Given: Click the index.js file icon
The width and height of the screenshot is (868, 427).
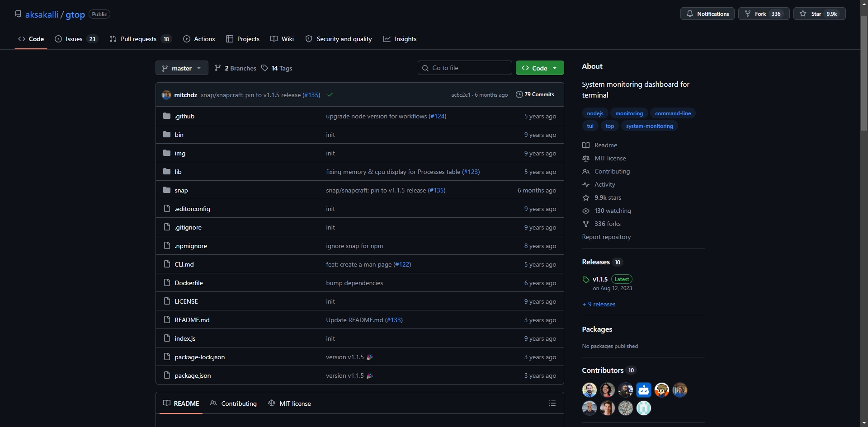Looking at the screenshot, I should [x=167, y=338].
